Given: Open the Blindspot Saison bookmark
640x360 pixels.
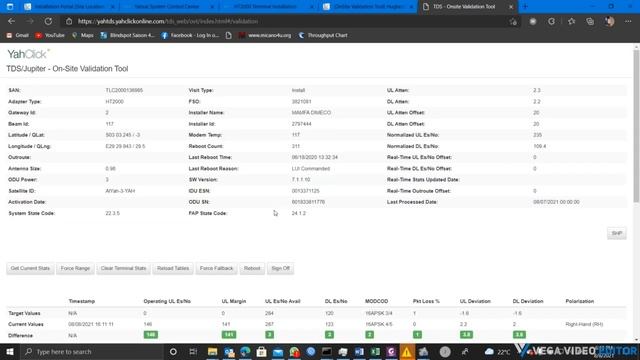Looking at the screenshot, I should [x=127, y=36].
